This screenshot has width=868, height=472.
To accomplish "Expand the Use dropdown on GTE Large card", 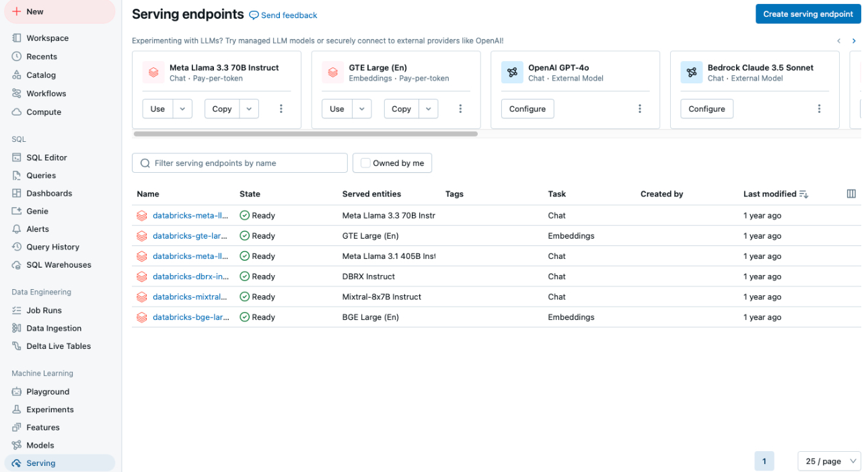I will (x=362, y=109).
